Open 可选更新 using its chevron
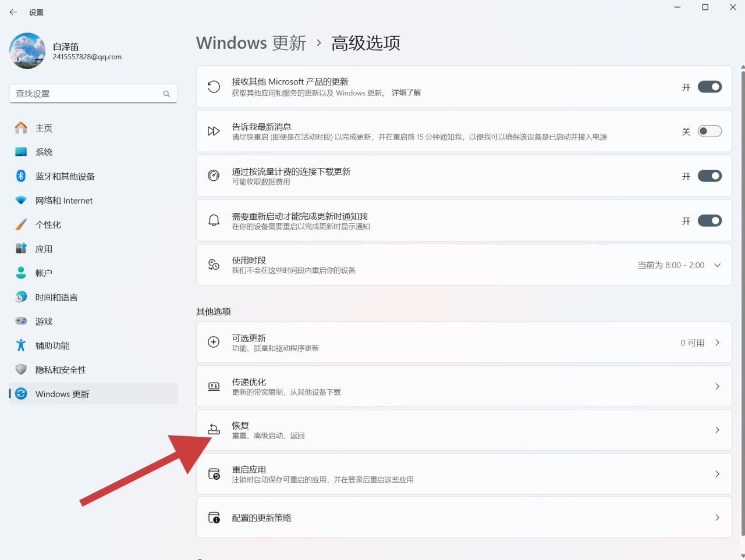The width and height of the screenshot is (745, 560). point(717,343)
